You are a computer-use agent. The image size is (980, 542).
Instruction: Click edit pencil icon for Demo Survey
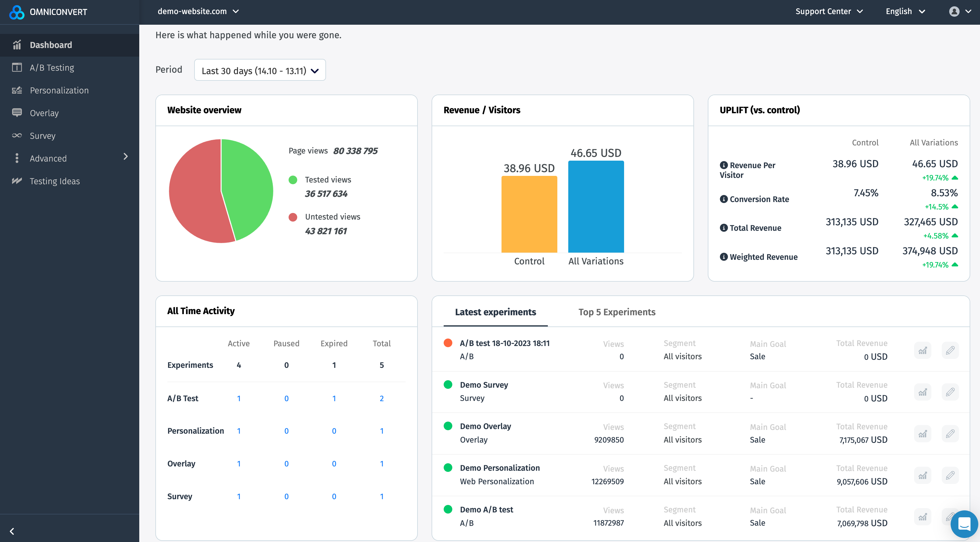(x=950, y=392)
